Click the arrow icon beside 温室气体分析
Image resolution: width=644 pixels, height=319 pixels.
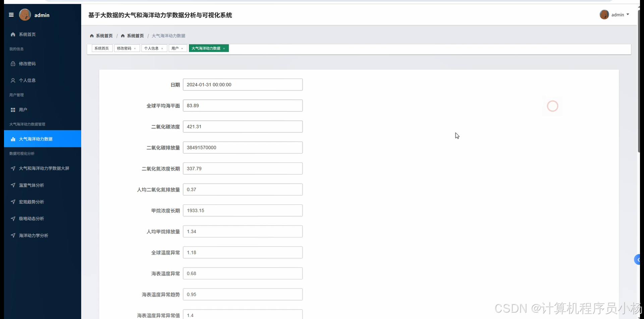pos(13,185)
